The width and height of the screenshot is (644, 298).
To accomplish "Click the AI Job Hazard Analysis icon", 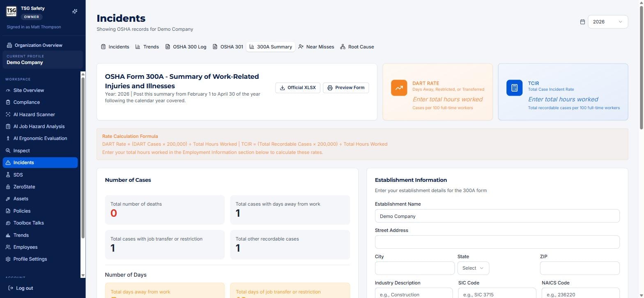I will pos(8,126).
